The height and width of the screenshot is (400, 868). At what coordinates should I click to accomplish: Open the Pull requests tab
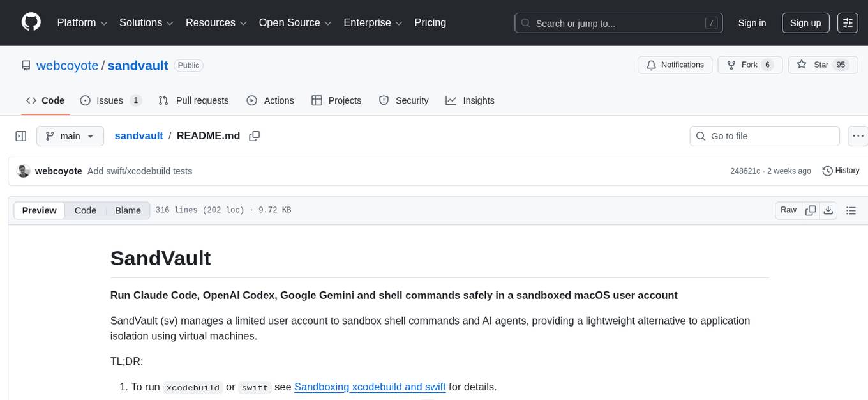[193, 100]
